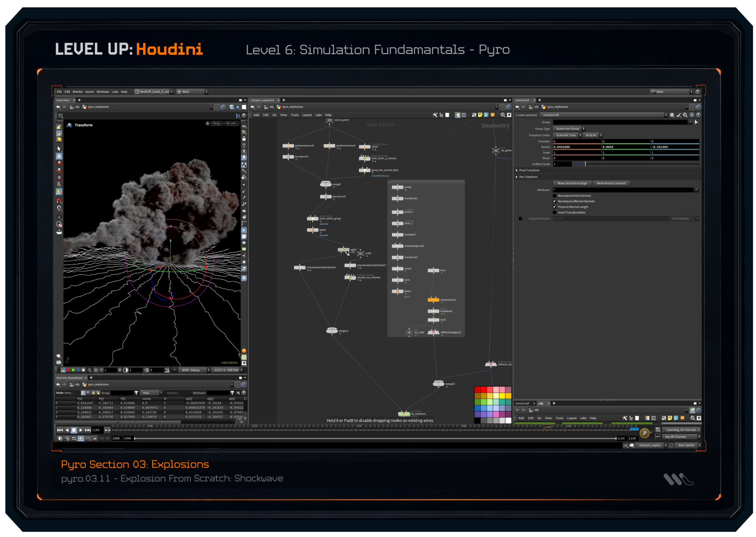Click the Group filter funnel in the spreadsheet
Viewport: 756px width, 537px height.
tap(136, 393)
